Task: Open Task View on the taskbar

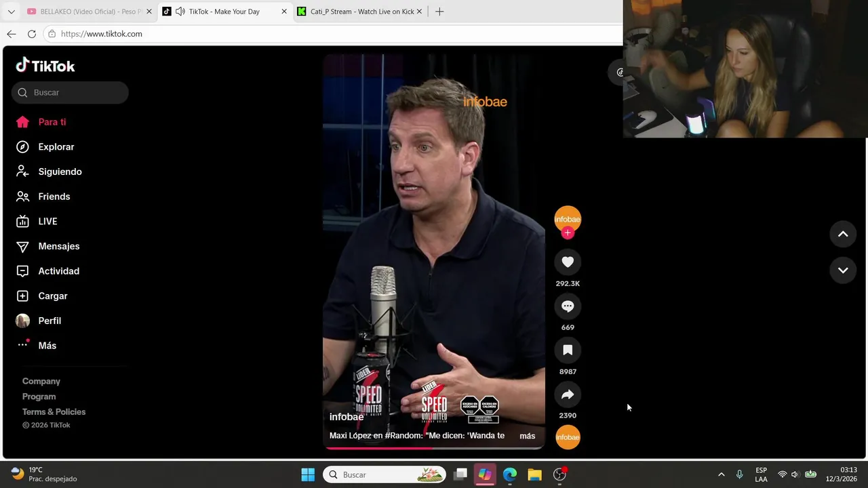Action: pyautogui.click(x=460, y=474)
